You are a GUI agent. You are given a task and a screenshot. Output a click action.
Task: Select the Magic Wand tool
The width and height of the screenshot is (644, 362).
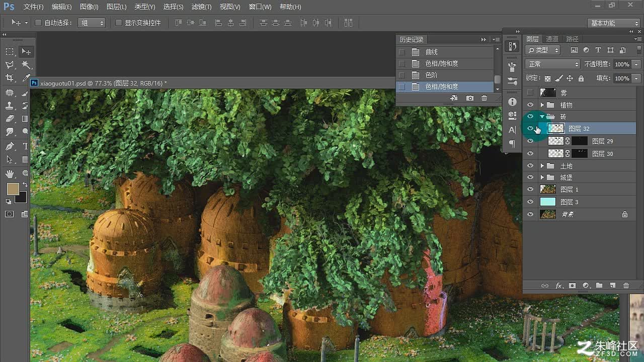click(x=26, y=65)
